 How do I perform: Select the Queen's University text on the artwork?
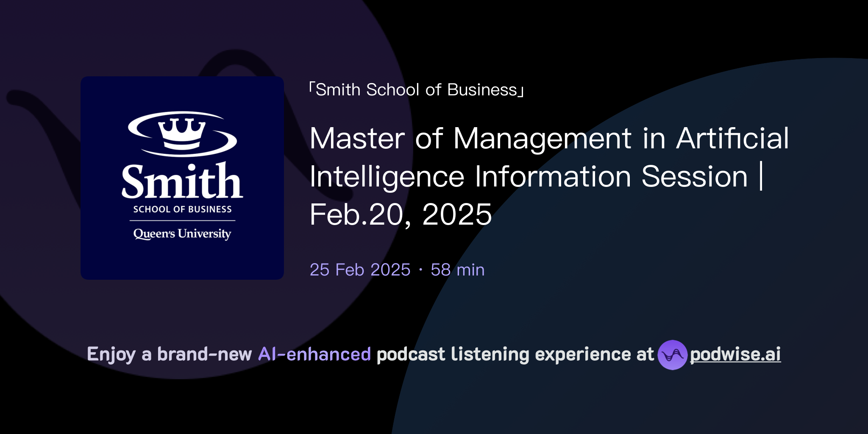[182, 234]
